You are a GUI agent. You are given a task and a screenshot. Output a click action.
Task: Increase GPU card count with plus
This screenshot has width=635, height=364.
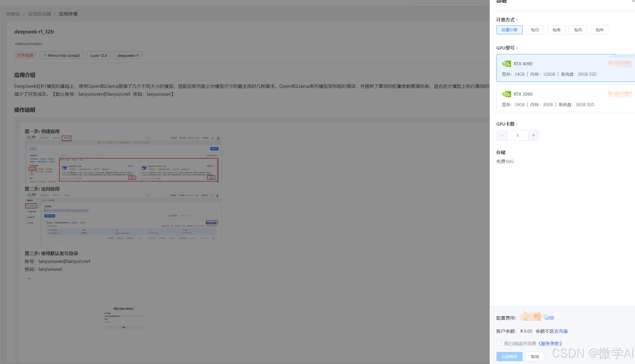pyautogui.click(x=533, y=135)
